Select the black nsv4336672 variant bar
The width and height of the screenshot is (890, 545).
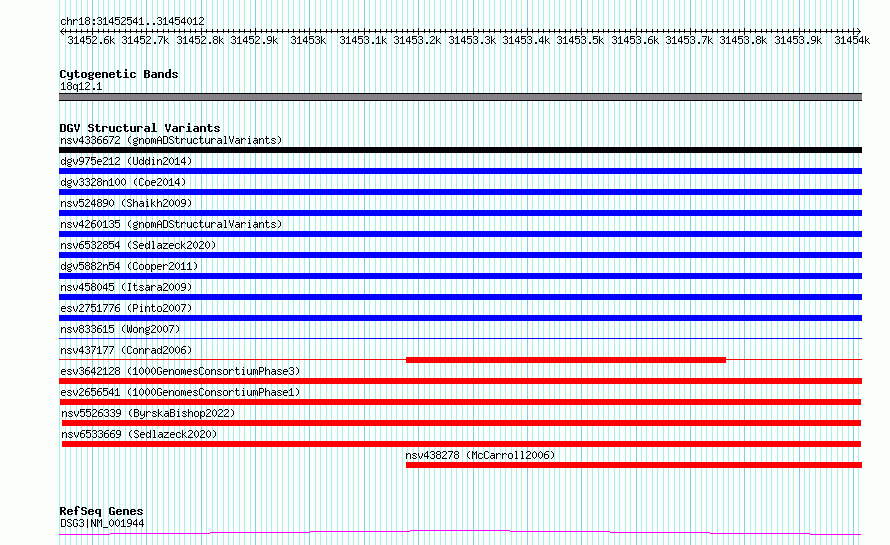click(x=460, y=150)
